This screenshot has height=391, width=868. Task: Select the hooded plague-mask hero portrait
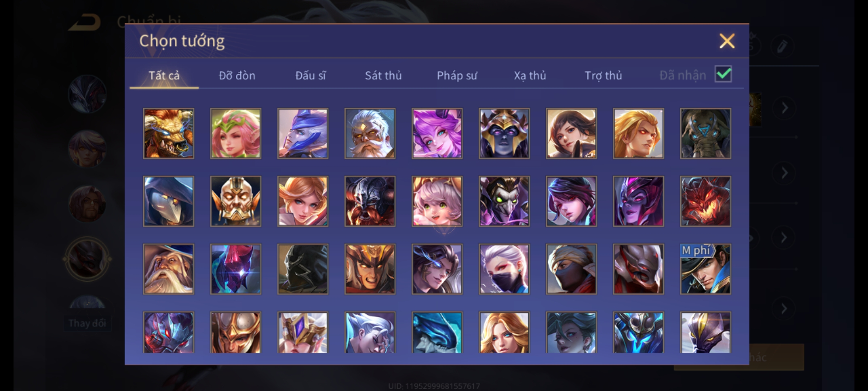pyautogui.click(x=169, y=201)
